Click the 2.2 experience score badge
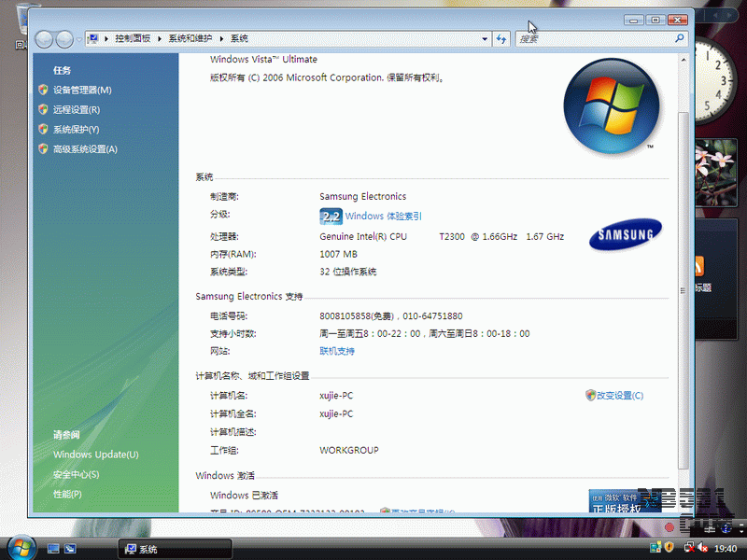The image size is (747, 560). tap(331, 217)
